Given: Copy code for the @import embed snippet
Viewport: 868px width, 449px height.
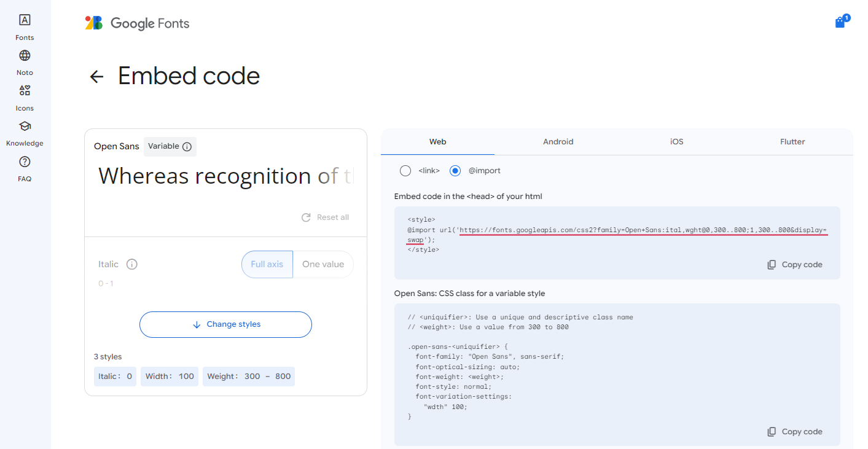Looking at the screenshot, I should pyautogui.click(x=795, y=265).
